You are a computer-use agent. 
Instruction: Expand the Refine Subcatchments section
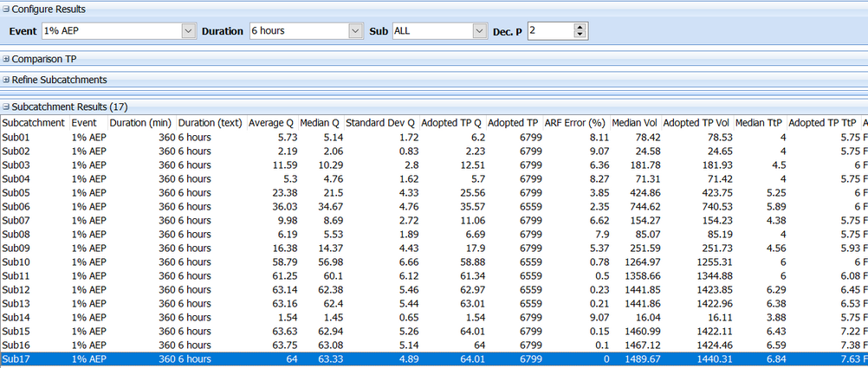6,80
